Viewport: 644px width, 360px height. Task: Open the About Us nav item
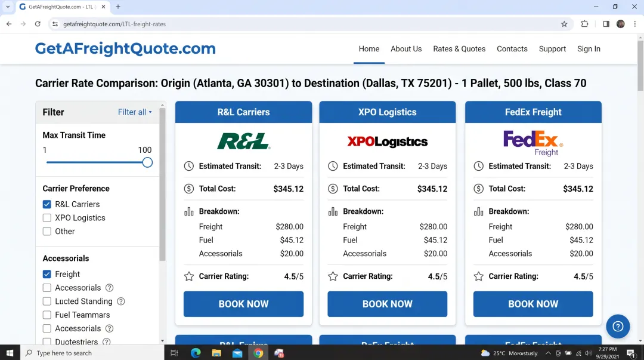pos(406,49)
